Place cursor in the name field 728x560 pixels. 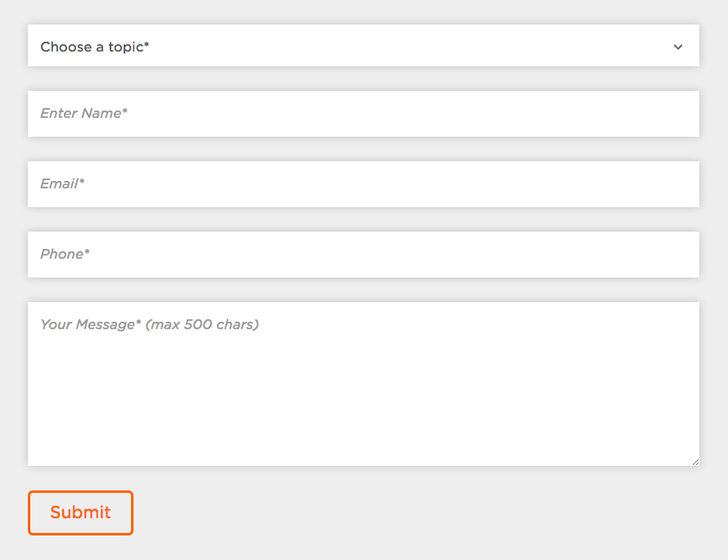364,113
